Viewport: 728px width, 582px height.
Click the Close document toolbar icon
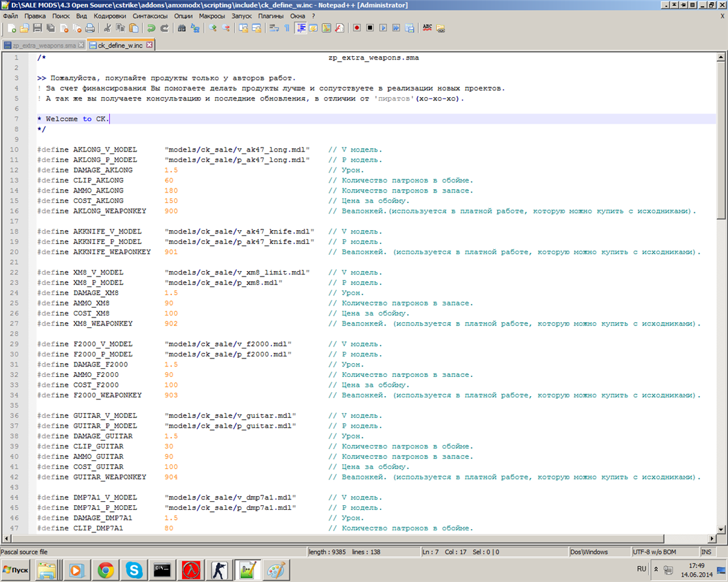tap(64, 28)
